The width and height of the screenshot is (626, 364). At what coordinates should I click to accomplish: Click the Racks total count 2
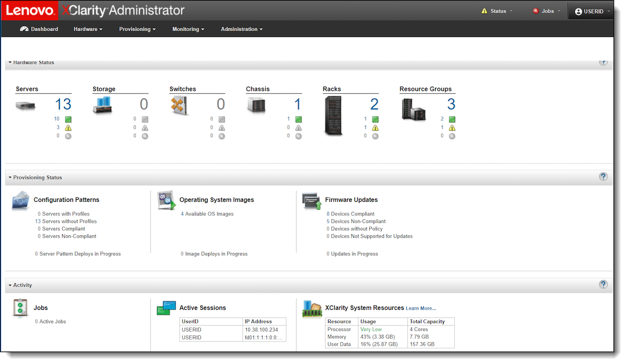click(374, 104)
